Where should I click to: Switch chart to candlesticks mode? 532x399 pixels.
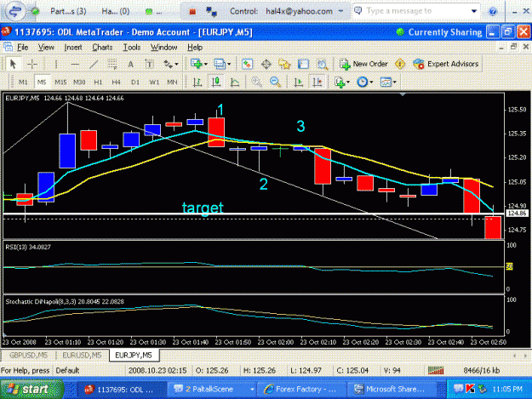[216, 82]
